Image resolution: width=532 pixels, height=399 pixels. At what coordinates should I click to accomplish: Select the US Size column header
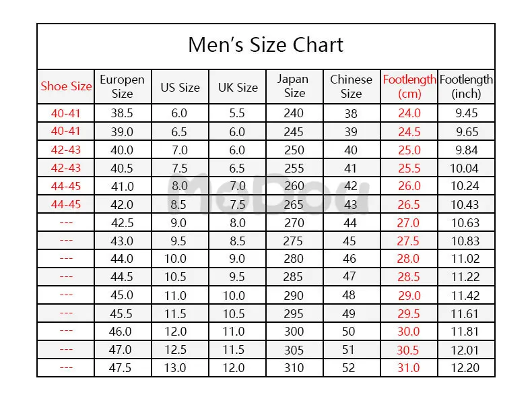tap(180, 87)
